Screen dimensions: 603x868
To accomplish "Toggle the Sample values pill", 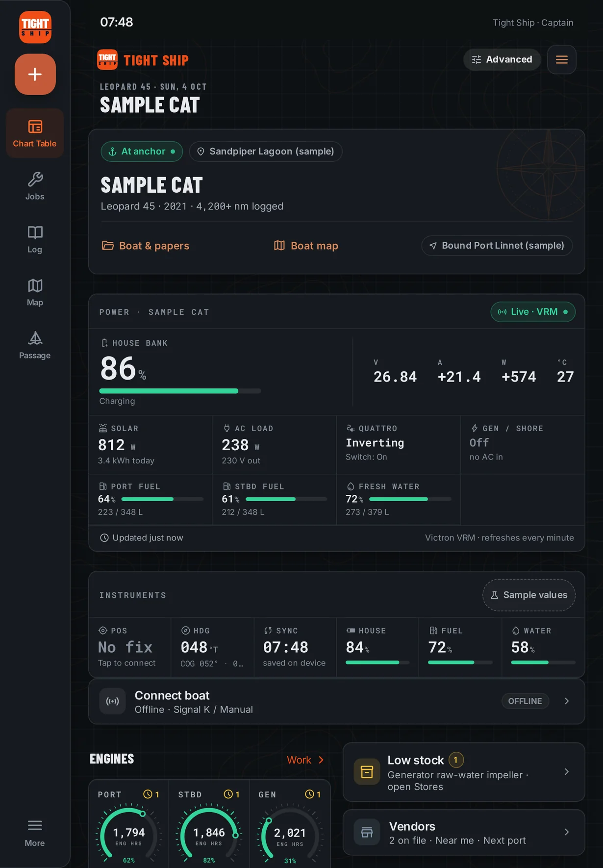I will [x=529, y=595].
